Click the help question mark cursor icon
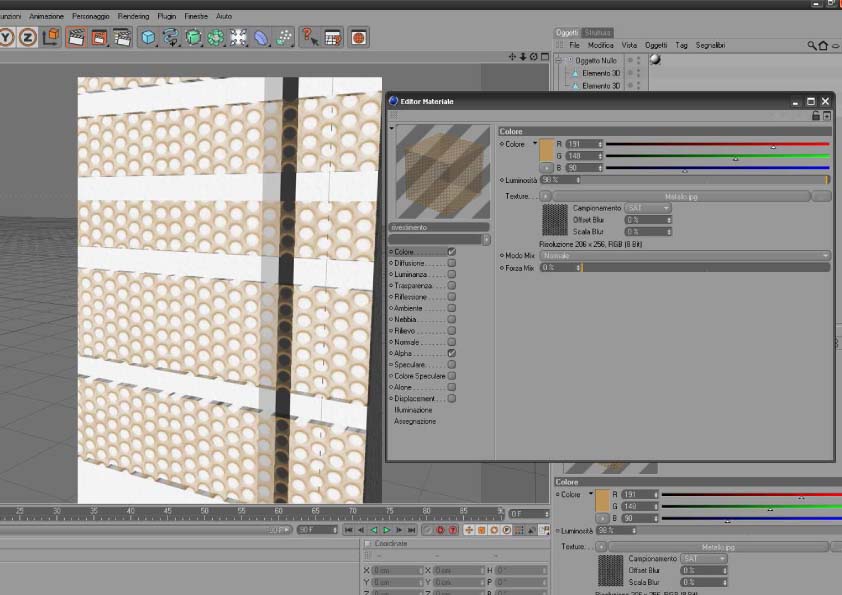The height and width of the screenshot is (595, 842). click(x=310, y=38)
